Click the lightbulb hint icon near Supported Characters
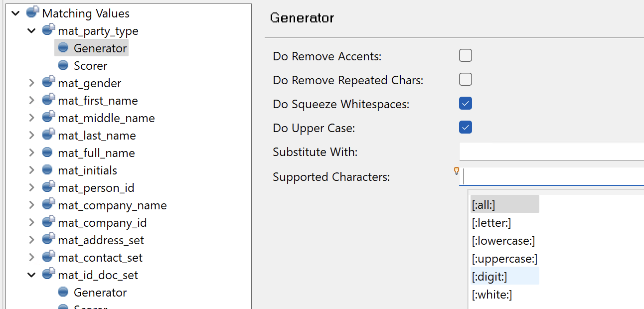The height and width of the screenshot is (309, 644). (x=457, y=171)
